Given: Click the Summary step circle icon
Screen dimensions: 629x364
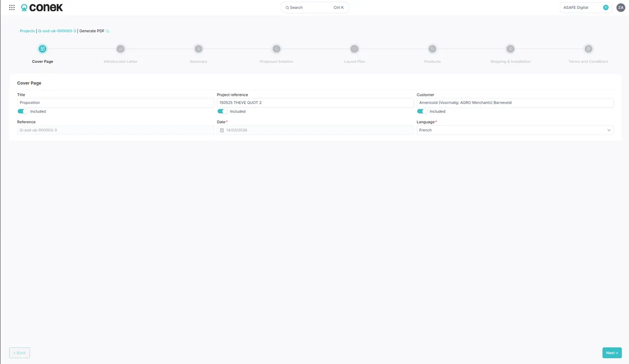Looking at the screenshot, I should tap(198, 49).
